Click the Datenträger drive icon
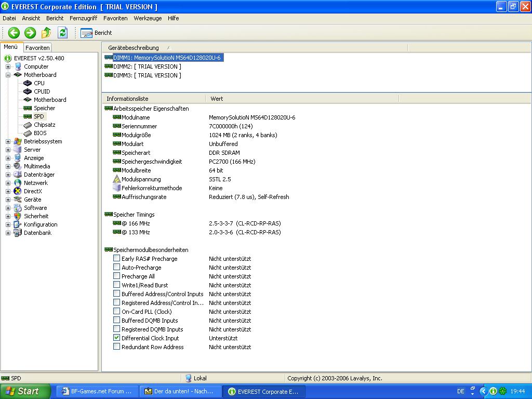Viewport: 532px width, 399px height. [18, 175]
